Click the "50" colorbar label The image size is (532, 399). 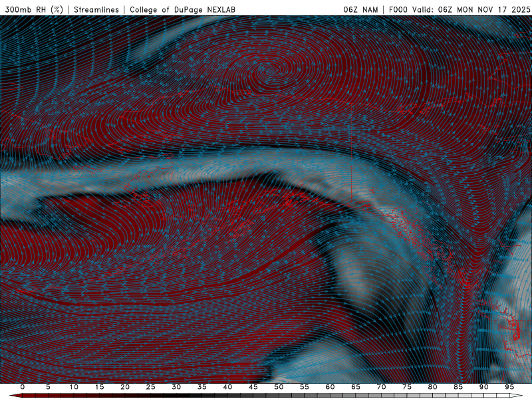point(279,387)
